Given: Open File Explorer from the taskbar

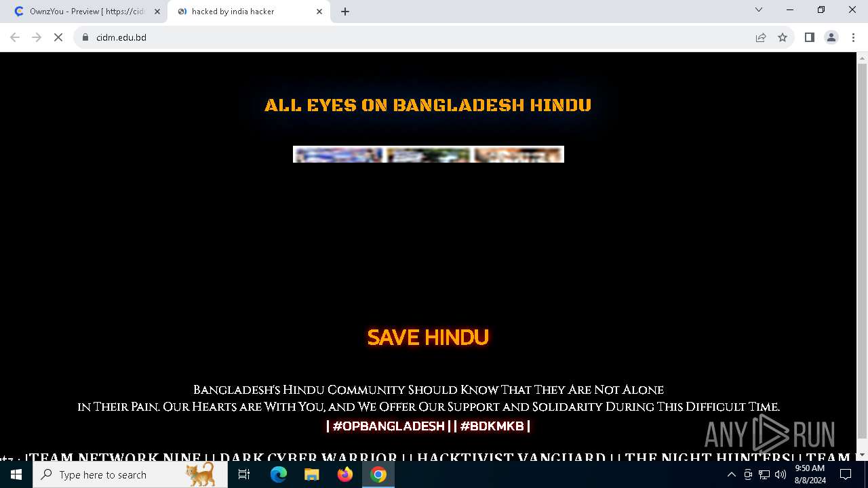Looking at the screenshot, I should (312, 474).
